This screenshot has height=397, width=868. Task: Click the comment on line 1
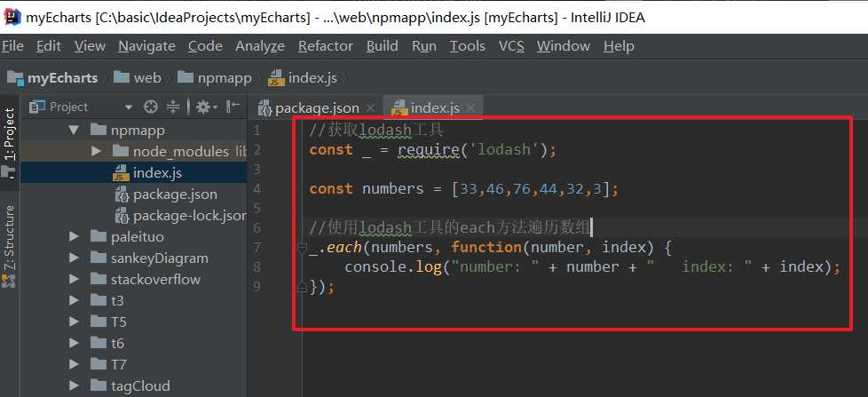click(376, 131)
